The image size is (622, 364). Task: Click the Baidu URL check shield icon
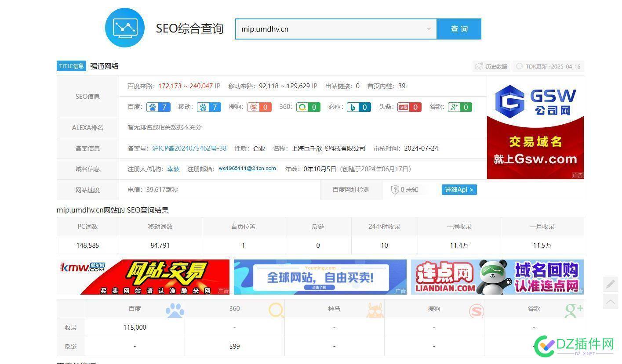click(395, 190)
